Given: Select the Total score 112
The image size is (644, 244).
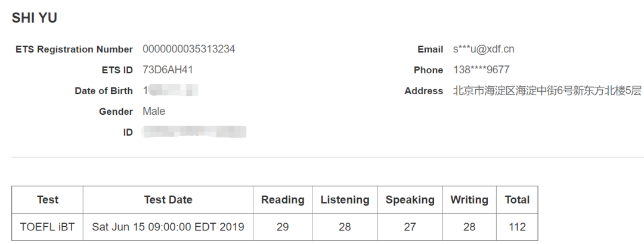Looking at the screenshot, I should pyautogui.click(x=517, y=227).
